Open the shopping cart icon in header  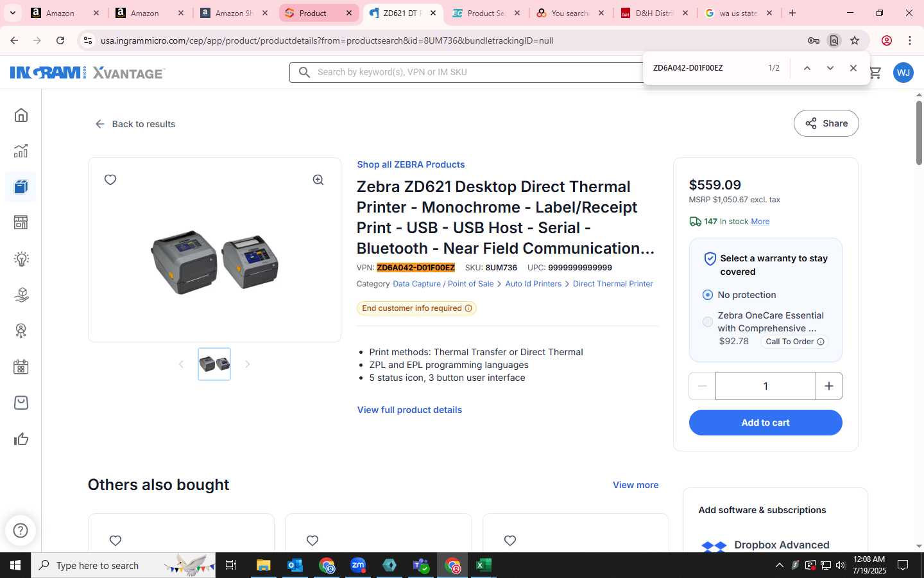tap(875, 73)
